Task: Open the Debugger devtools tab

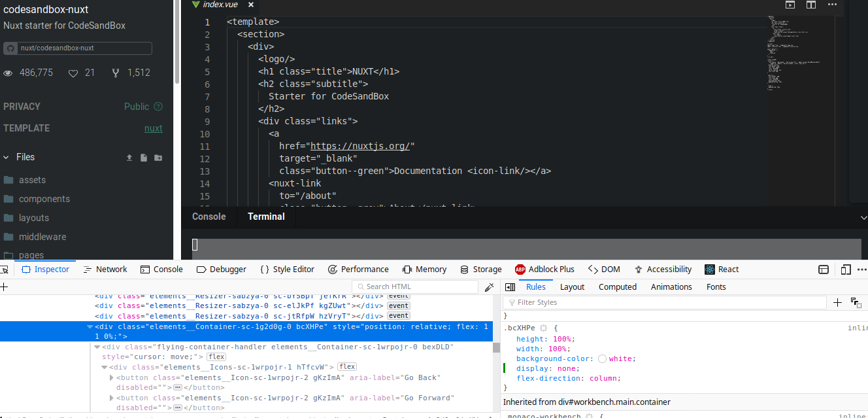Action: (222, 270)
